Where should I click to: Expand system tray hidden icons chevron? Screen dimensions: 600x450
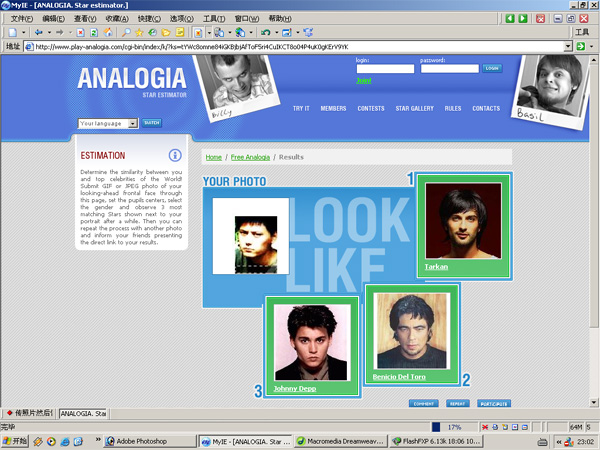[559, 442]
